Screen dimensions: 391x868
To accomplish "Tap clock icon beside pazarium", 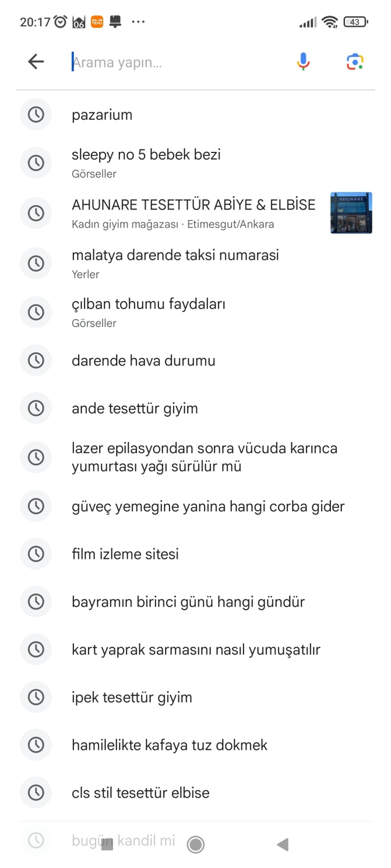I will click(36, 115).
